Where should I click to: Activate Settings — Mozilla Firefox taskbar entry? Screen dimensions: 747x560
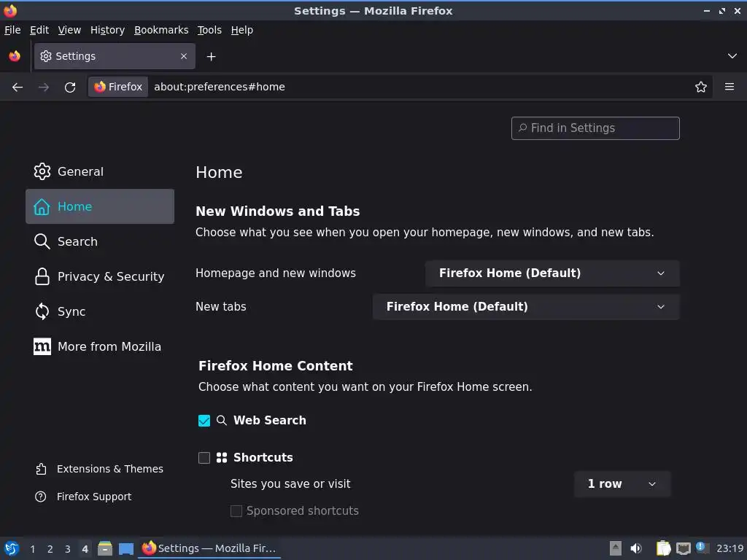click(209, 548)
